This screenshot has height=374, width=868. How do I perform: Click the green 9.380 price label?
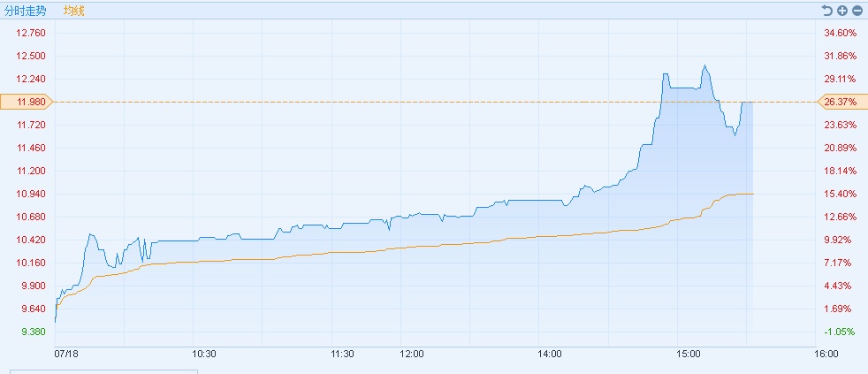[31, 332]
